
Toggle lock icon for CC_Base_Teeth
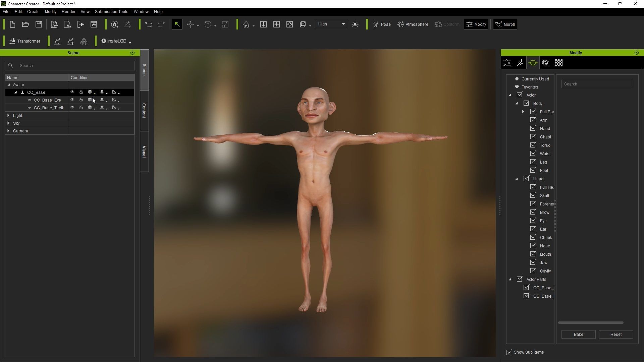pos(81,108)
